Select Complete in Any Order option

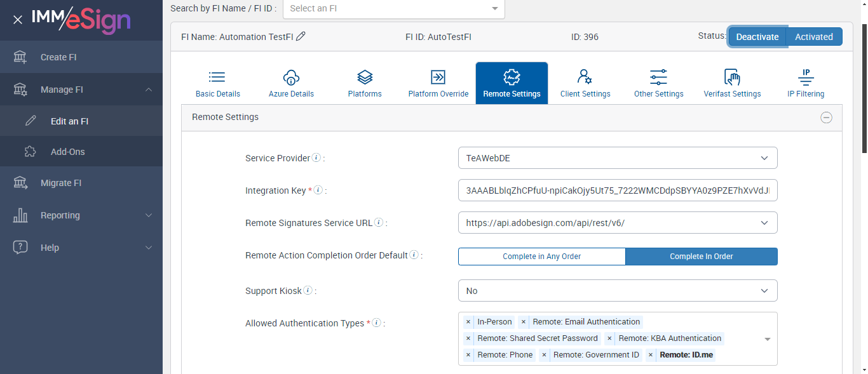pos(541,257)
